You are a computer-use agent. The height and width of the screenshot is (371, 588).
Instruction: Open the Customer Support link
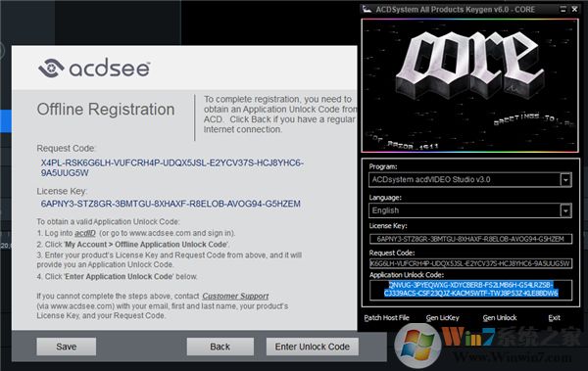pyautogui.click(x=235, y=296)
